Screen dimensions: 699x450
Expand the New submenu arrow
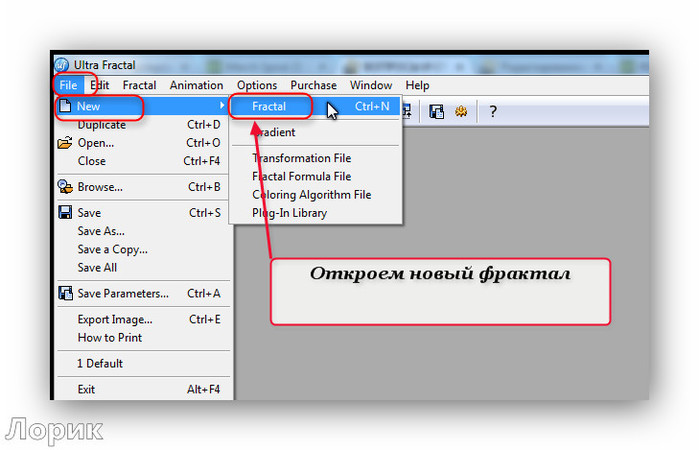click(x=222, y=106)
